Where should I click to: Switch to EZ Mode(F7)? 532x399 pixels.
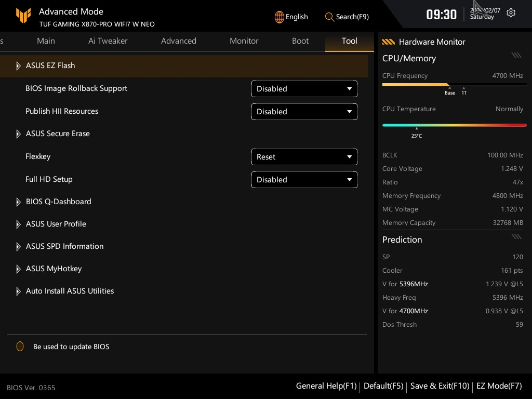499,386
